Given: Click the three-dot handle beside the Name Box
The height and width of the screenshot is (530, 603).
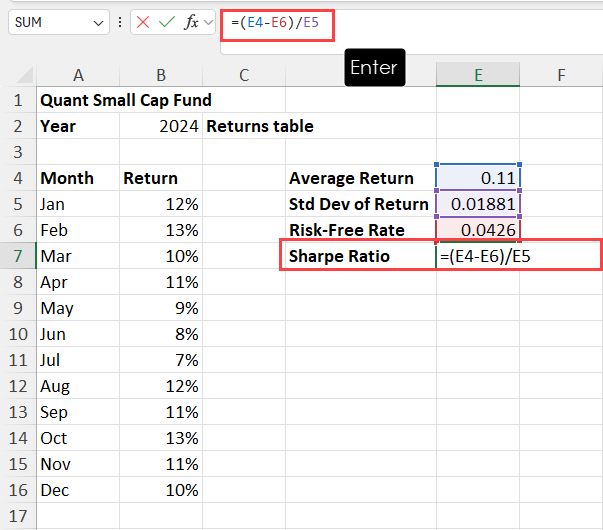Looking at the screenshot, I should point(120,22).
